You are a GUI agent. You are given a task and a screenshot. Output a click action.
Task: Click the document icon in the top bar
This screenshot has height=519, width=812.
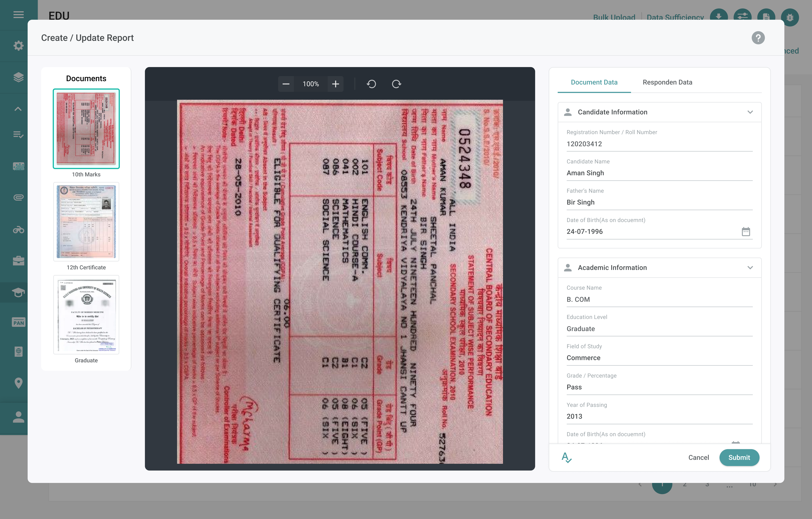pyautogui.click(x=766, y=17)
